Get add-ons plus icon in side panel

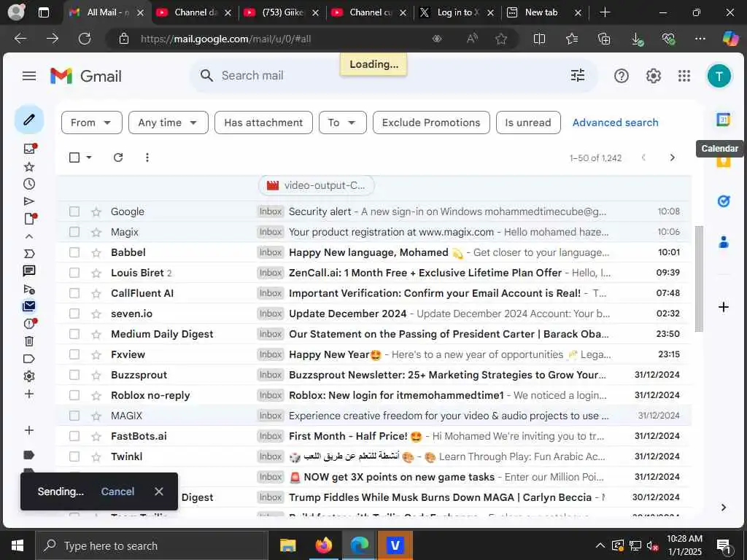(723, 307)
